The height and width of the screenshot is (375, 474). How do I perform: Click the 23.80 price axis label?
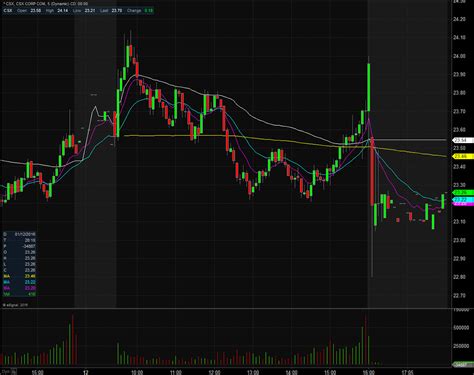click(x=459, y=93)
